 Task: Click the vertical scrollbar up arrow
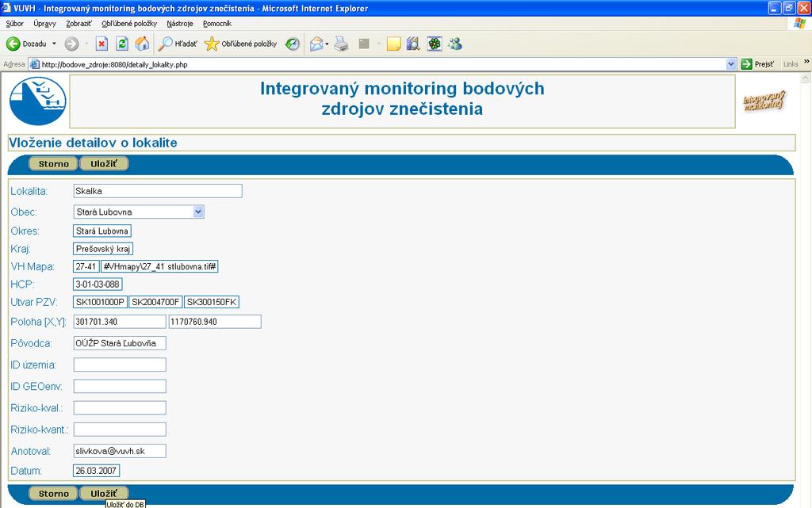(x=806, y=78)
